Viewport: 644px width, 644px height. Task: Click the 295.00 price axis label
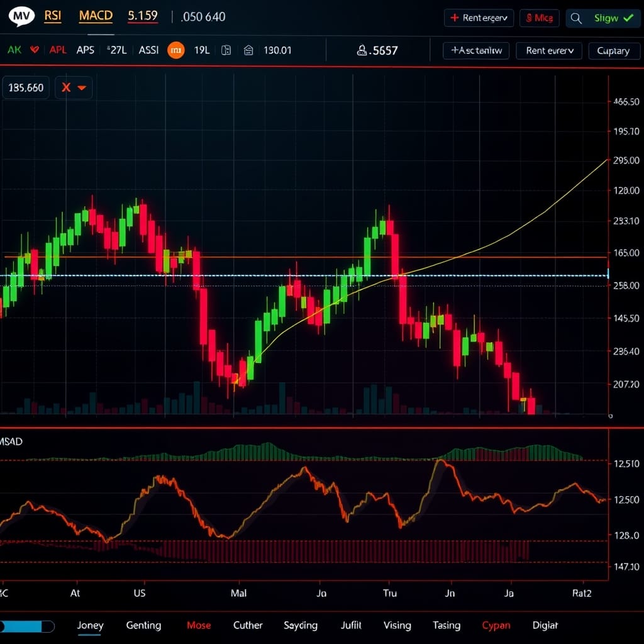coord(626,160)
